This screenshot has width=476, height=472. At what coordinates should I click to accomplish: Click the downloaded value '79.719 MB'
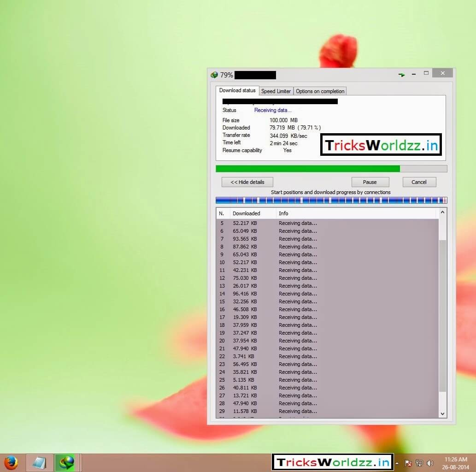tap(282, 128)
